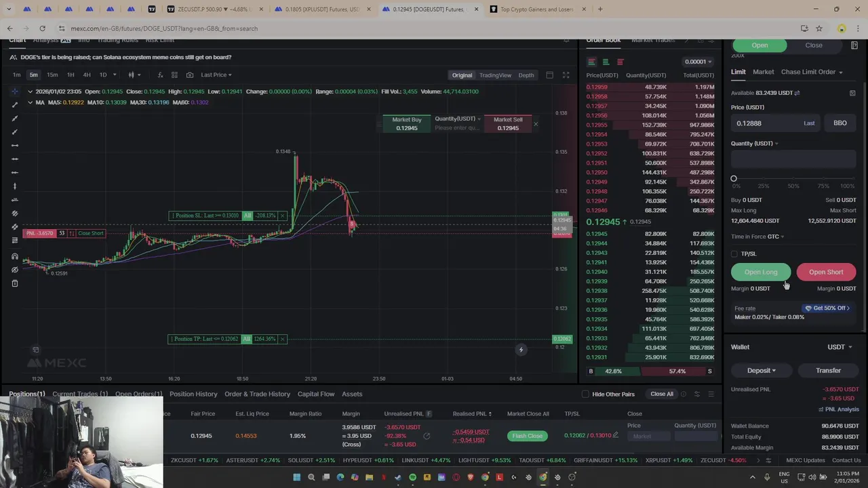Show order book sells only view
This screenshot has width=868, height=488.
pyautogui.click(x=620, y=62)
